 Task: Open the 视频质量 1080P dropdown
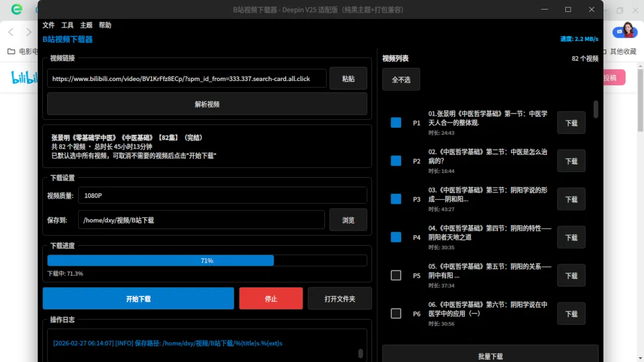point(222,196)
